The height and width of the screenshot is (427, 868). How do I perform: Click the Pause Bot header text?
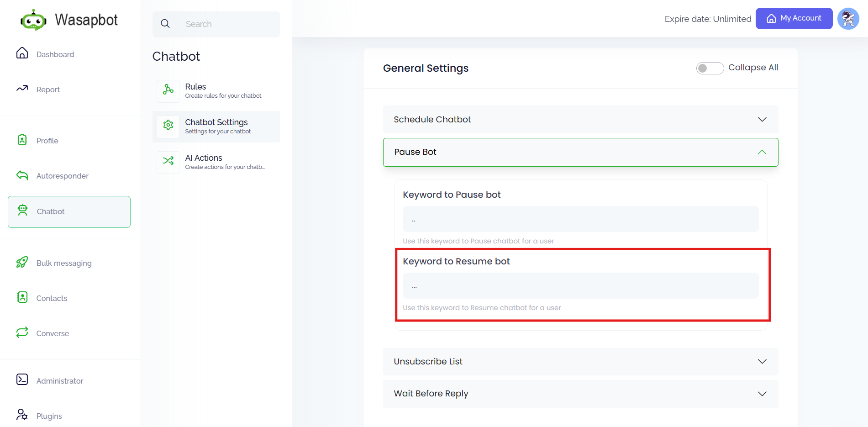(415, 152)
